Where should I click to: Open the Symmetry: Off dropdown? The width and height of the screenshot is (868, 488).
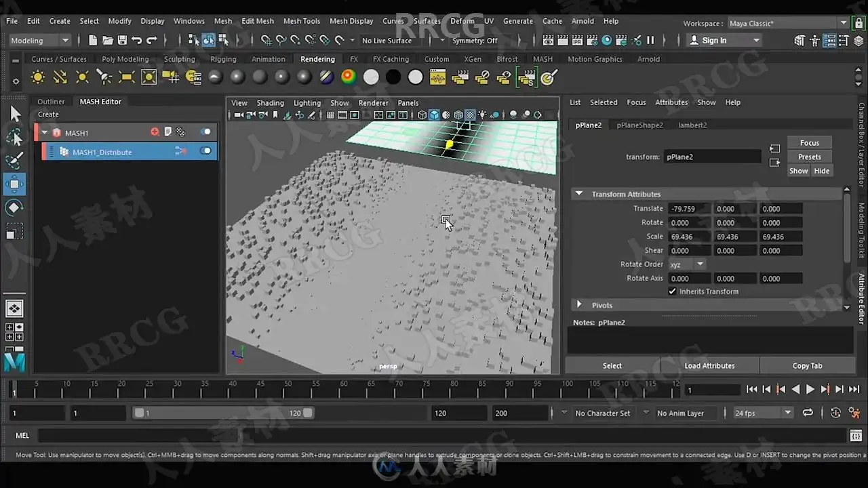tap(475, 41)
